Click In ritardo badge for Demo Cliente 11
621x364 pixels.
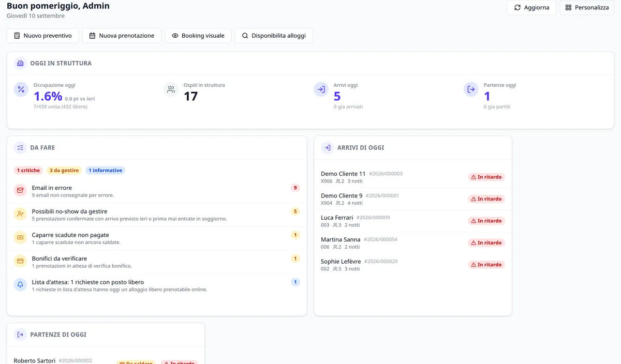(x=486, y=177)
